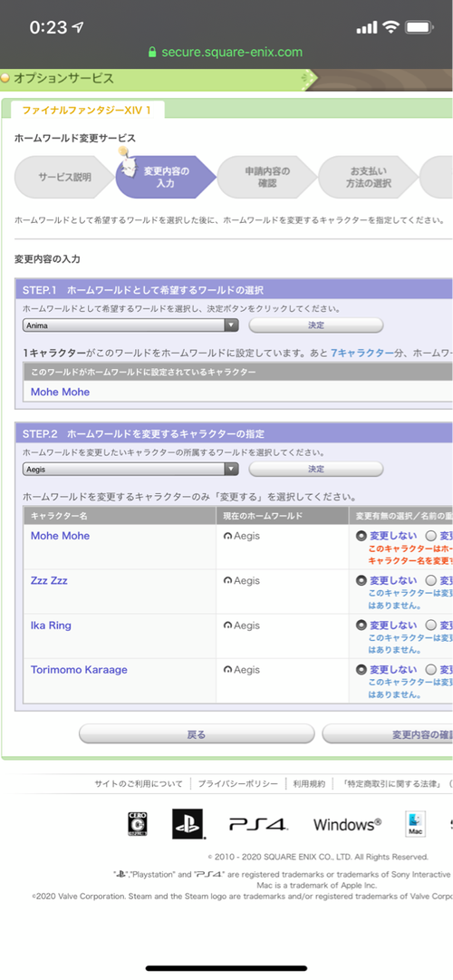The image size is (453, 980).
Task: Open the Anima world dropdown
Action: tap(130, 325)
